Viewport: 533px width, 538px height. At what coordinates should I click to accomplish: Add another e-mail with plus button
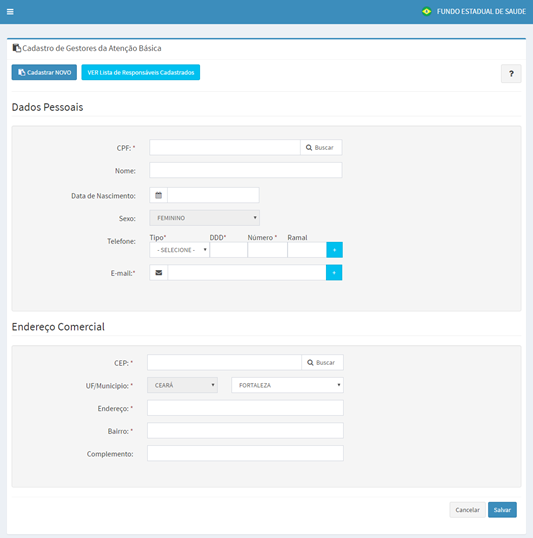click(x=334, y=273)
